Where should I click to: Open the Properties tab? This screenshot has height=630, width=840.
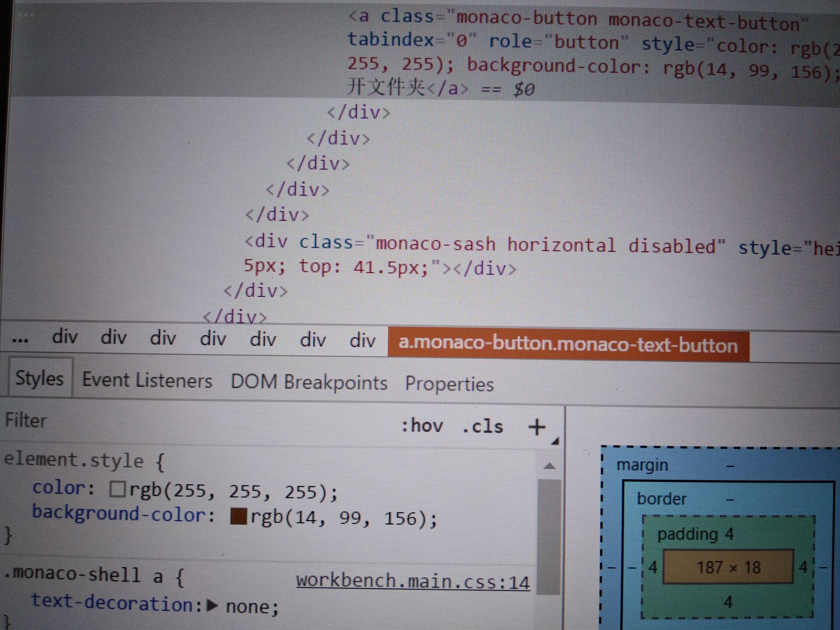pyautogui.click(x=449, y=384)
